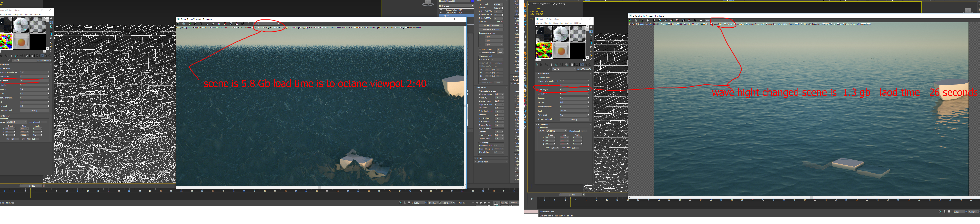Image resolution: width=980 pixels, height=224 pixels.
Task: Pause rendering in the calm-ocean Octane viewport
Action: [x=654, y=21]
